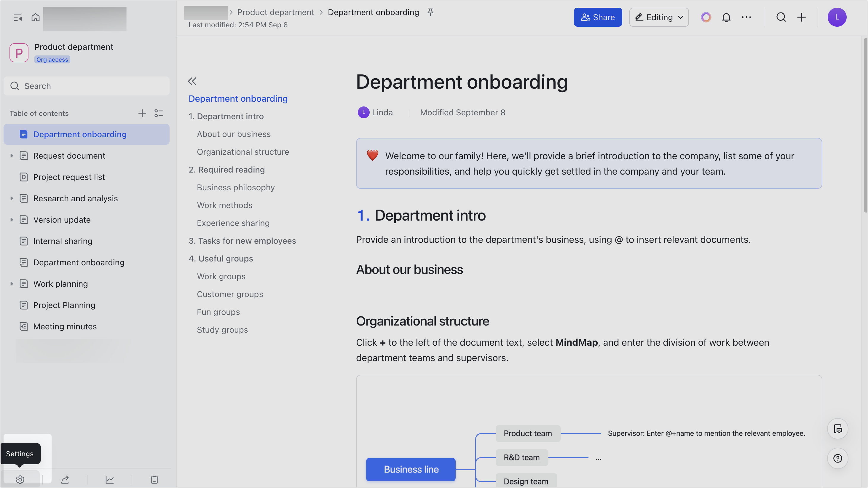Go to the home icon
Viewport: 868px width, 488px height.
[35, 17]
